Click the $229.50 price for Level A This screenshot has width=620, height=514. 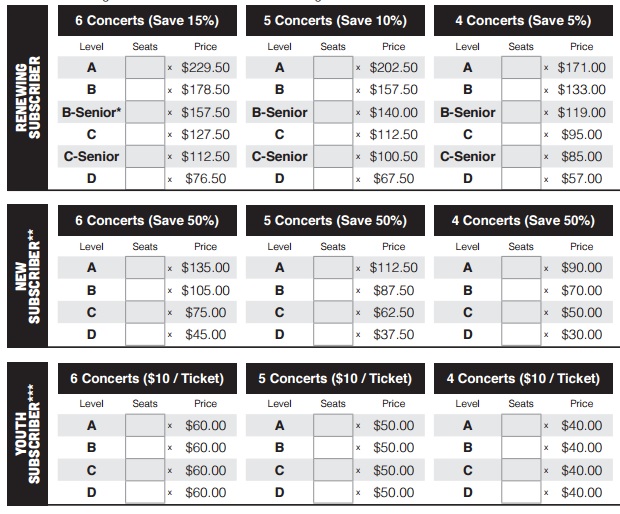click(206, 68)
